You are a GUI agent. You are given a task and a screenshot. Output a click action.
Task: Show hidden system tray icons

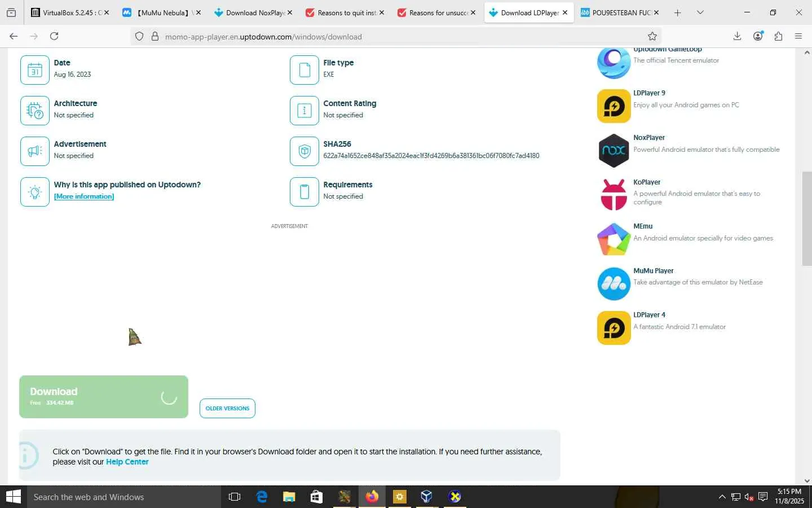[x=722, y=497]
